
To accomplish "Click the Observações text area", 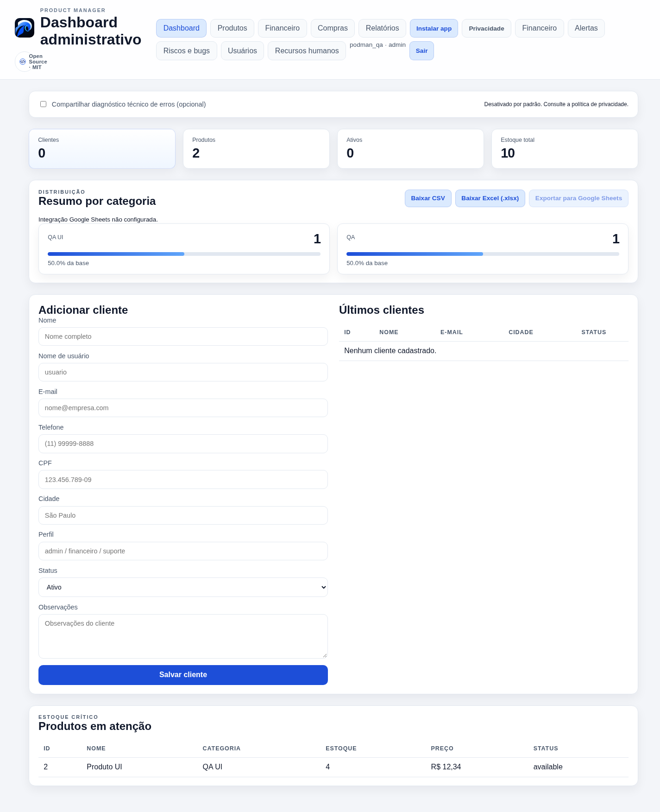I will point(183,636).
